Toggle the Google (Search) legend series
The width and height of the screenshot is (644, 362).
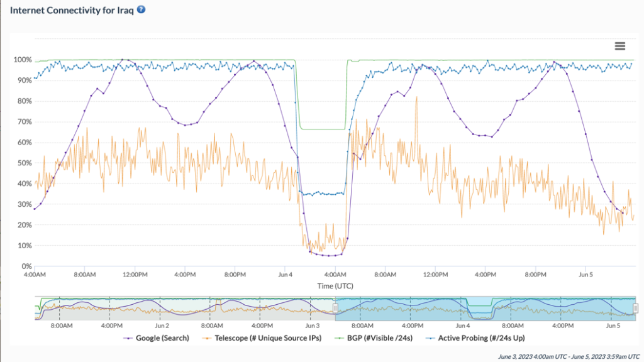tap(156, 338)
